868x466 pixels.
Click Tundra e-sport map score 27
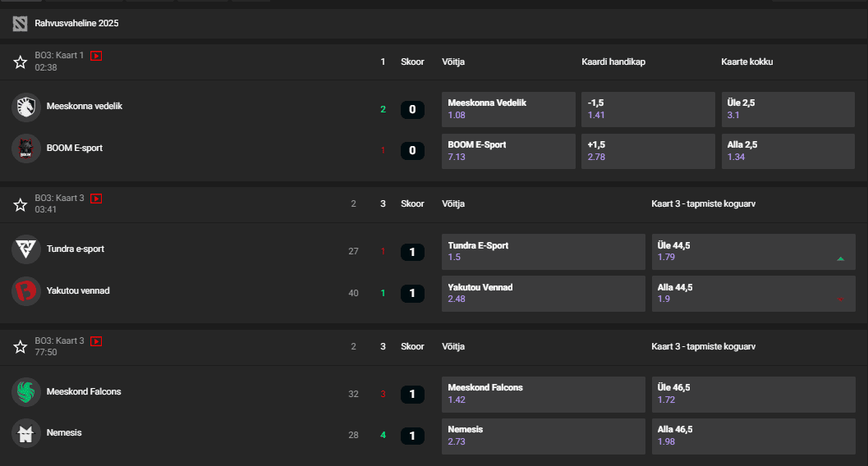353,252
